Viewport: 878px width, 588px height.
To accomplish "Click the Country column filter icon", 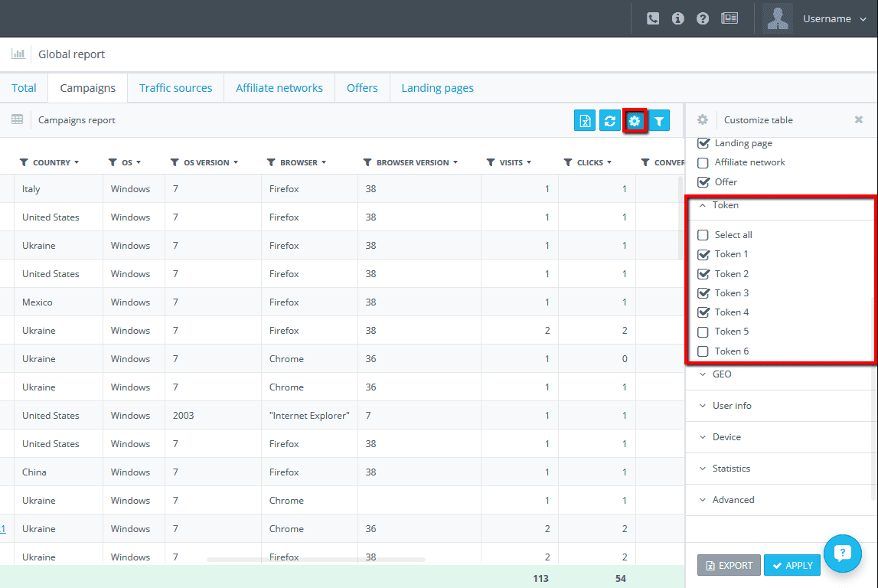I will click(24, 162).
